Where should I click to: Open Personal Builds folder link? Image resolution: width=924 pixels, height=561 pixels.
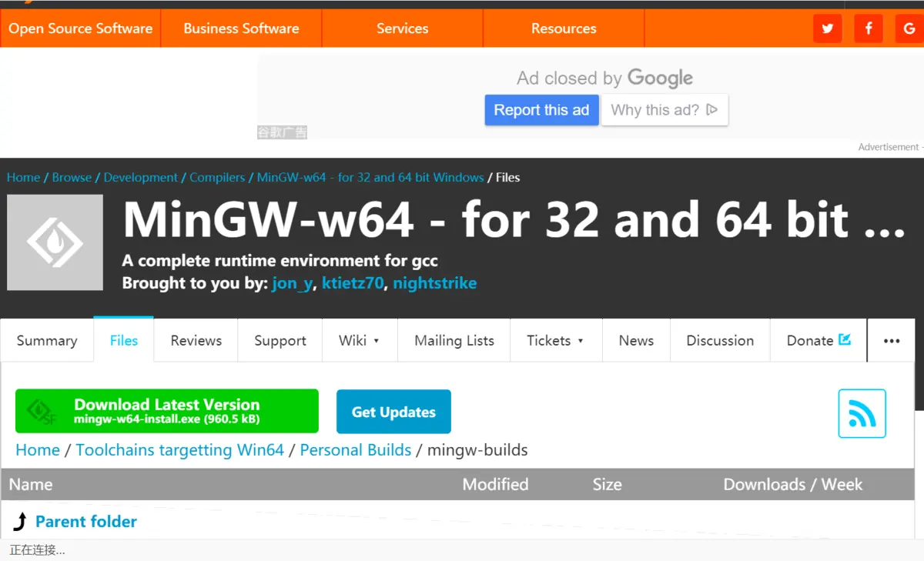356,450
